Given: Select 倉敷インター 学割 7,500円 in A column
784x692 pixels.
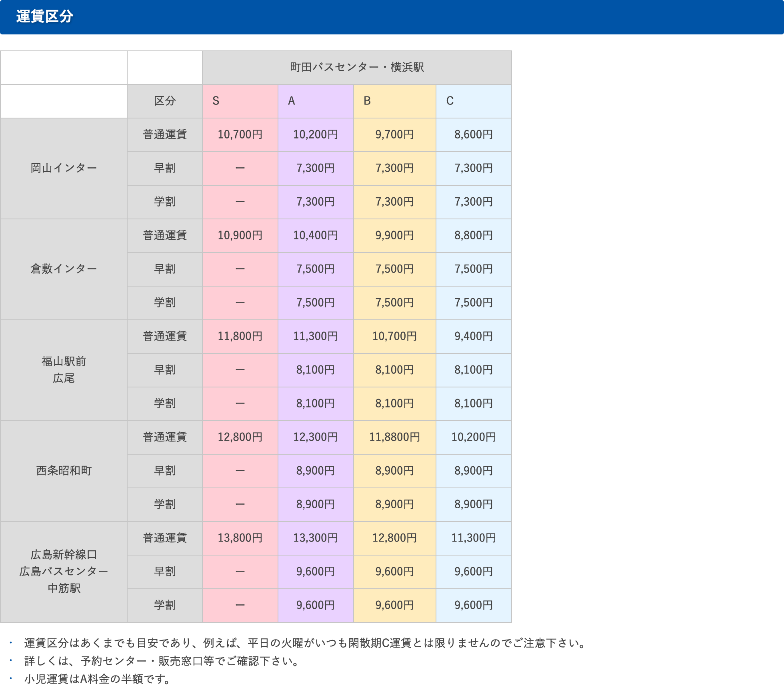Looking at the screenshot, I should pyautogui.click(x=316, y=303).
